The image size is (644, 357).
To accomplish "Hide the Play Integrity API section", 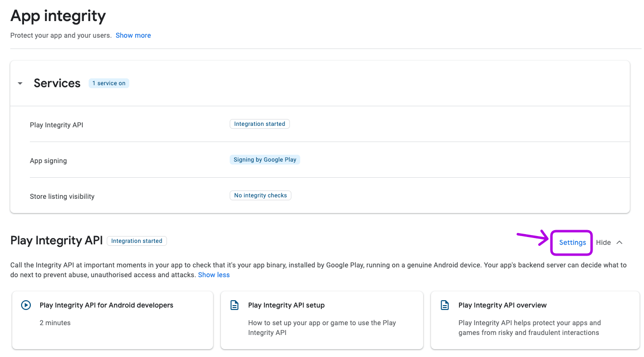I will pos(603,242).
